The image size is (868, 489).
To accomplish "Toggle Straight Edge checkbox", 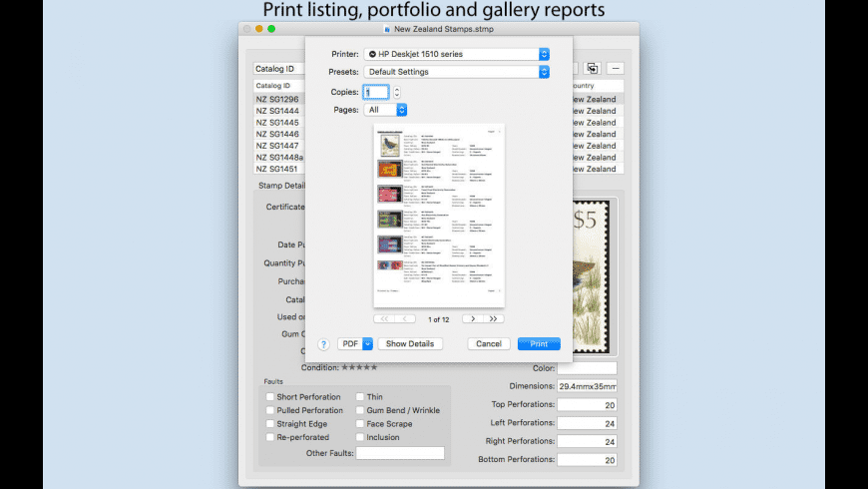I will click(x=270, y=424).
